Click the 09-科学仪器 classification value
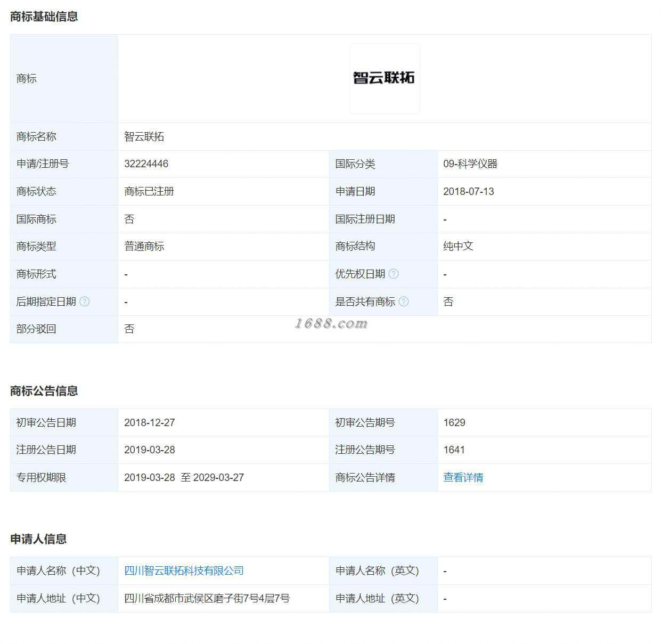The height and width of the screenshot is (644, 662). point(470,164)
